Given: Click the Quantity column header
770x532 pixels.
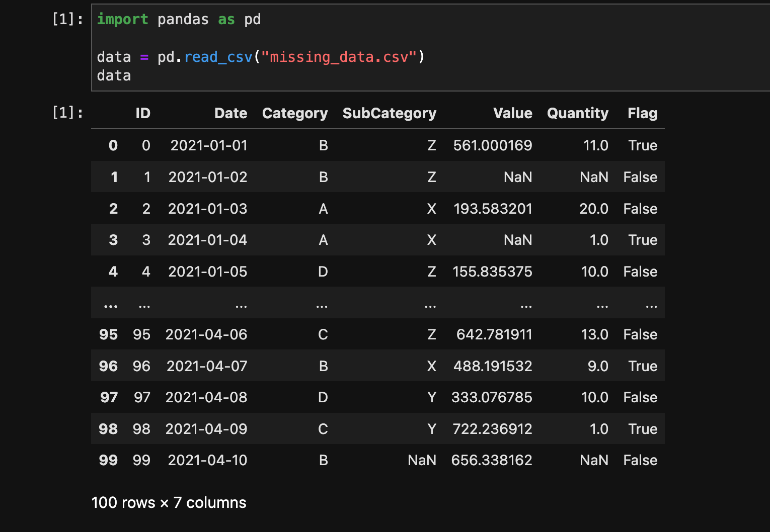Looking at the screenshot, I should [x=578, y=114].
